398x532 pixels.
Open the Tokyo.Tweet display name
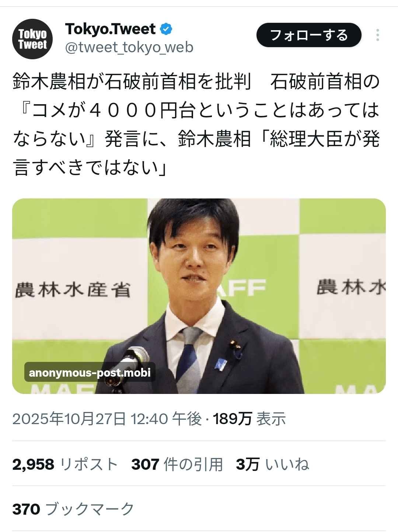111,29
